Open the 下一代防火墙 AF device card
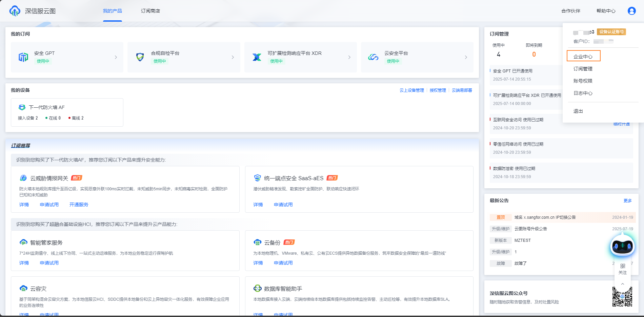Screen dimensions: 644x317 67,112
